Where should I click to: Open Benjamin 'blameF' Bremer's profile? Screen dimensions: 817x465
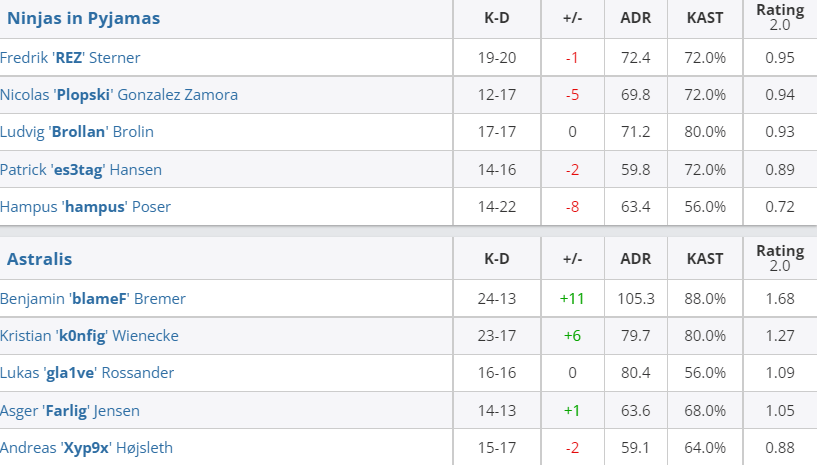coord(93,299)
